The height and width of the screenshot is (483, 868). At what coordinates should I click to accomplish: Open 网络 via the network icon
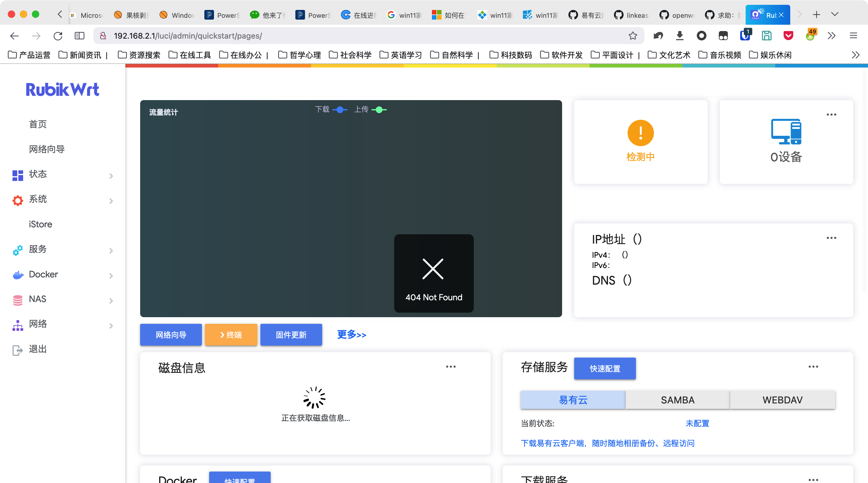[17, 325]
